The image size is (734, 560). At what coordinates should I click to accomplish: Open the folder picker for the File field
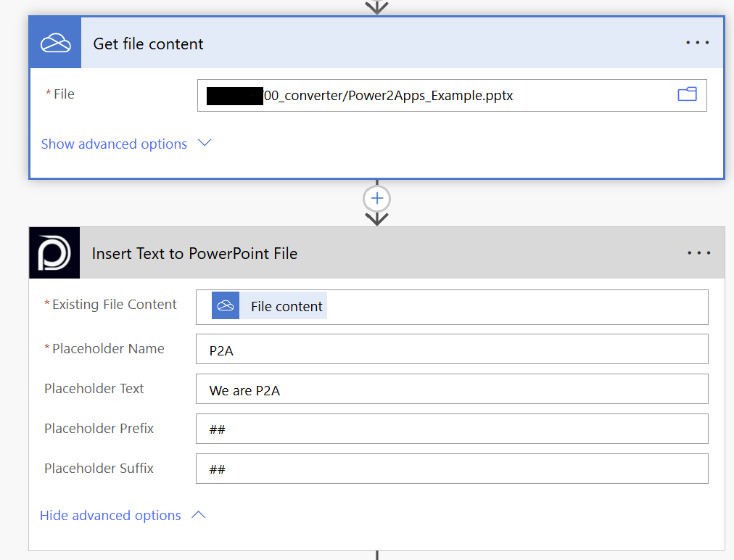point(686,94)
